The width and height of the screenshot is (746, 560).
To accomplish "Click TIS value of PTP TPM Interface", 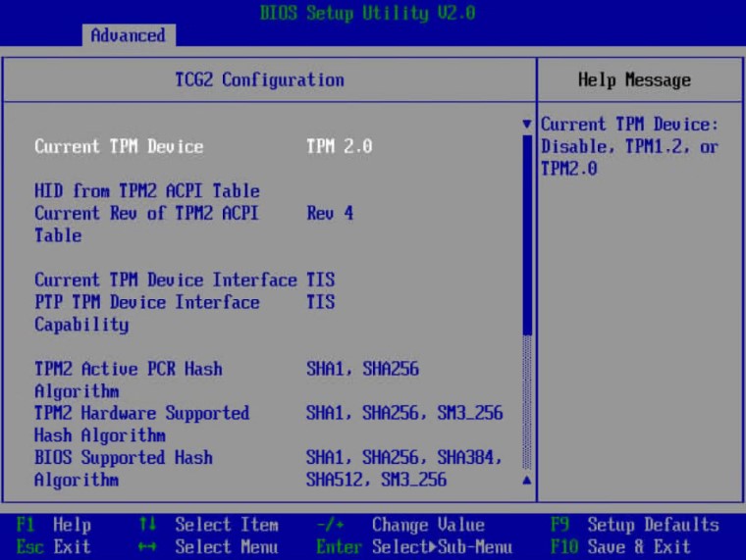I will pos(321,302).
